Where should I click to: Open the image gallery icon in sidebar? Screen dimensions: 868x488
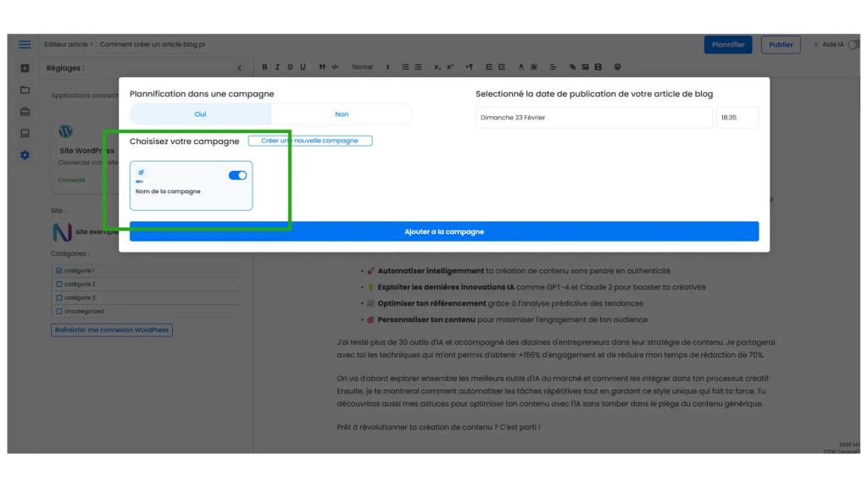click(x=25, y=133)
